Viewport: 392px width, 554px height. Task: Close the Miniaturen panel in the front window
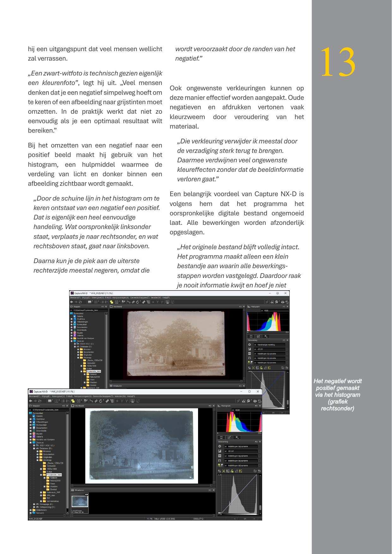213,490
